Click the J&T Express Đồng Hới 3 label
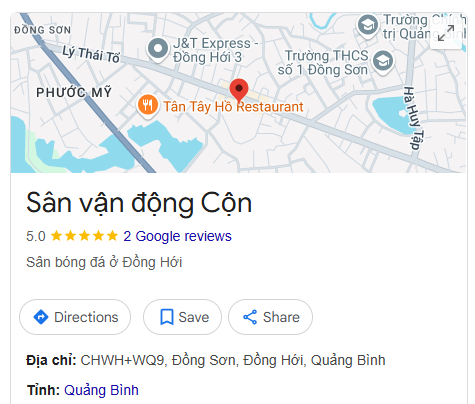The height and width of the screenshot is (404, 475). point(215,50)
